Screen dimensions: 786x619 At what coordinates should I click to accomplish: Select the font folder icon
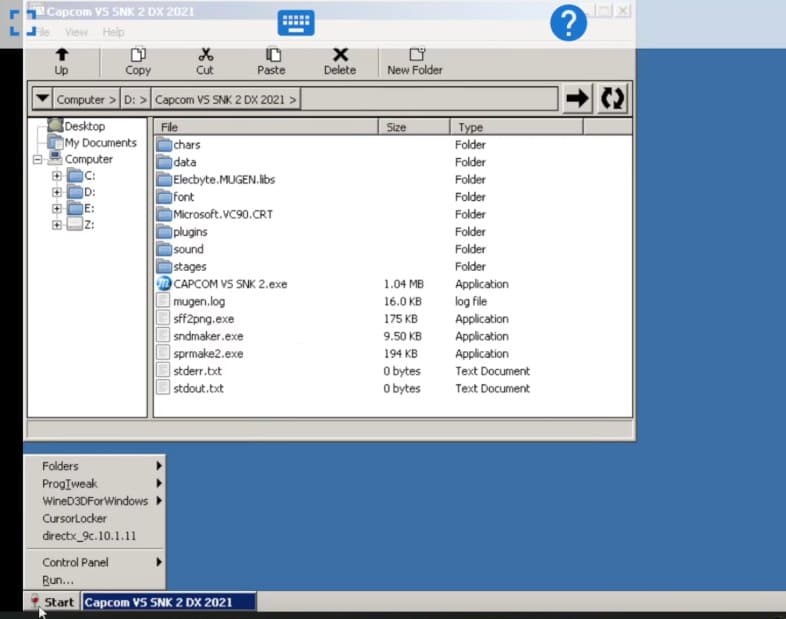164,197
